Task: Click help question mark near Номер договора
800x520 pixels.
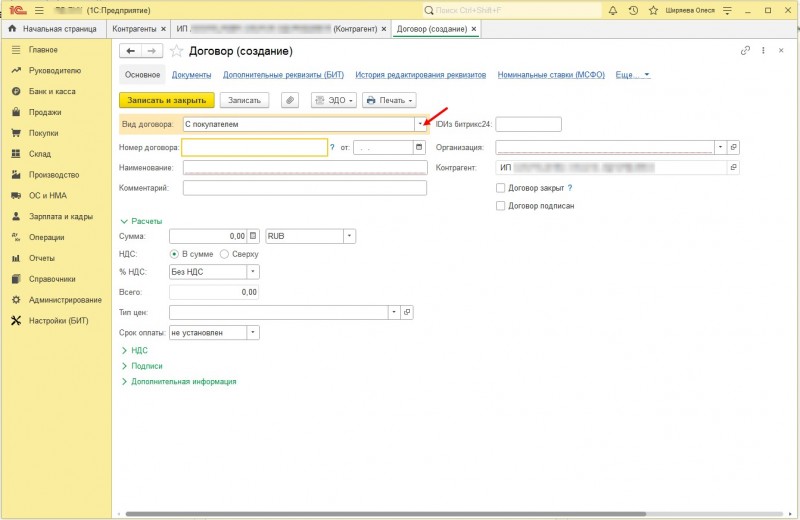Action: tap(332, 147)
